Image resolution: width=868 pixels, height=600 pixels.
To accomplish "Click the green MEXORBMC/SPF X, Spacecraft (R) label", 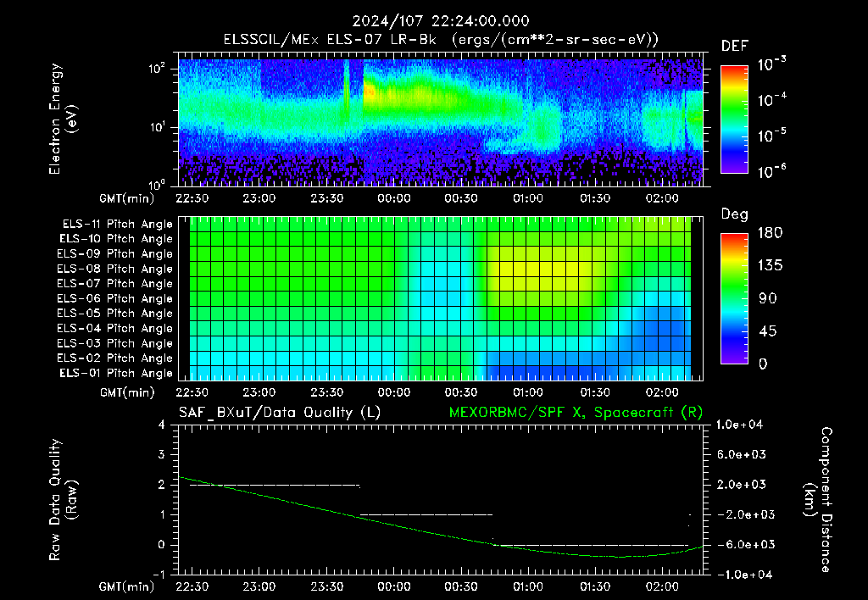I will click(576, 413).
